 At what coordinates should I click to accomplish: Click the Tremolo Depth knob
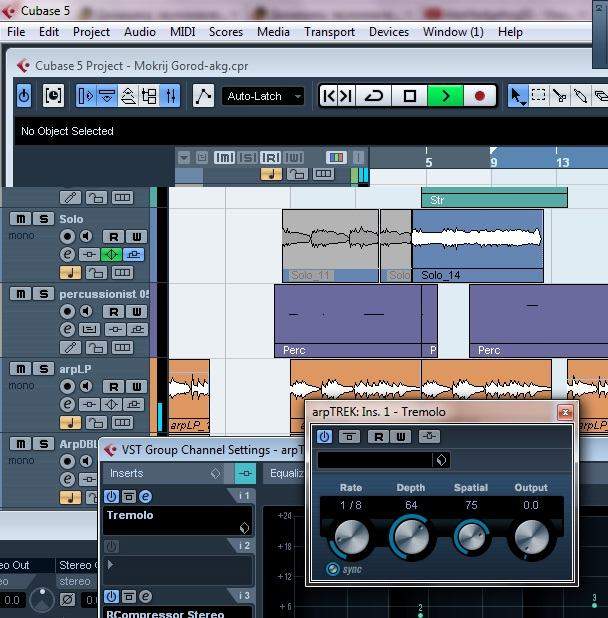pyautogui.click(x=410, y=538)
